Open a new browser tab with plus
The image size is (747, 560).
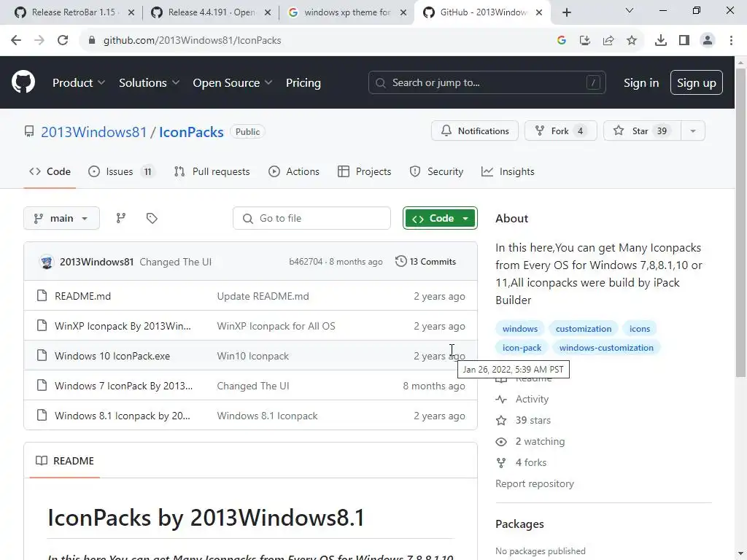coord(566,12)
